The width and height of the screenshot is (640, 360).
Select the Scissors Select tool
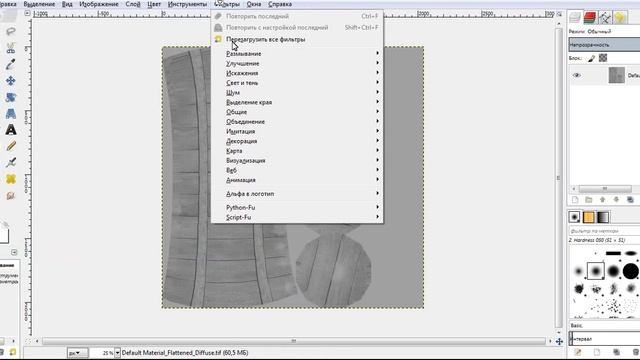[x=11, y=48]
